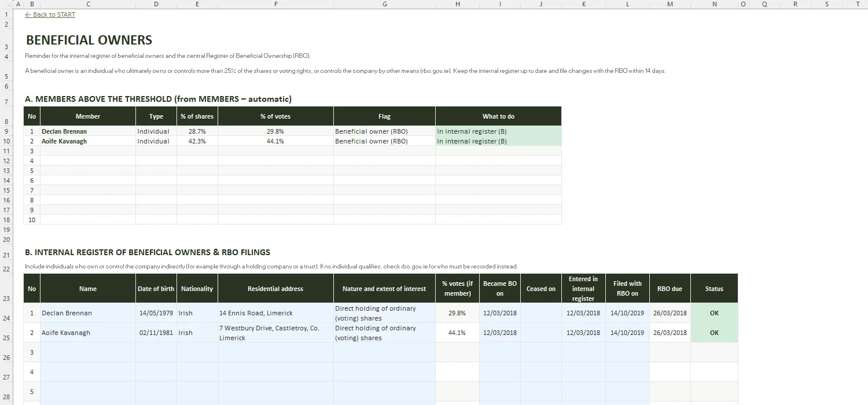This screenshot has height=405, width=868.
Task: Click the 'RBO due' header cell
Action: pyautogui.click(x=670, y=289)
